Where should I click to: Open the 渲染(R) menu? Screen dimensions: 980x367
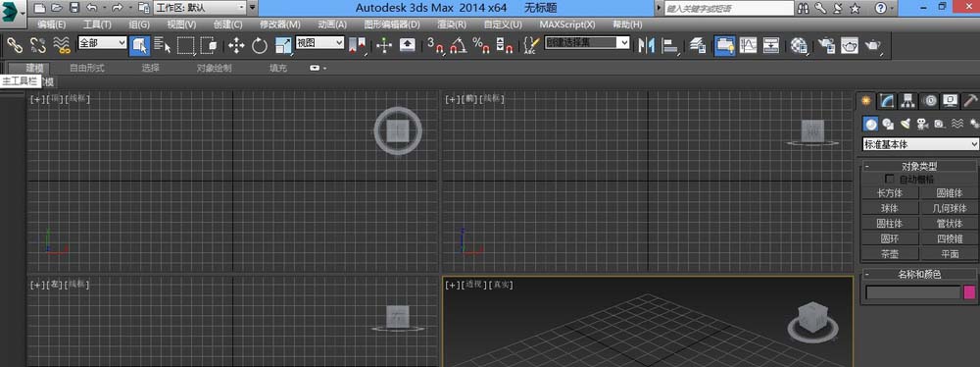coord(452,25)
